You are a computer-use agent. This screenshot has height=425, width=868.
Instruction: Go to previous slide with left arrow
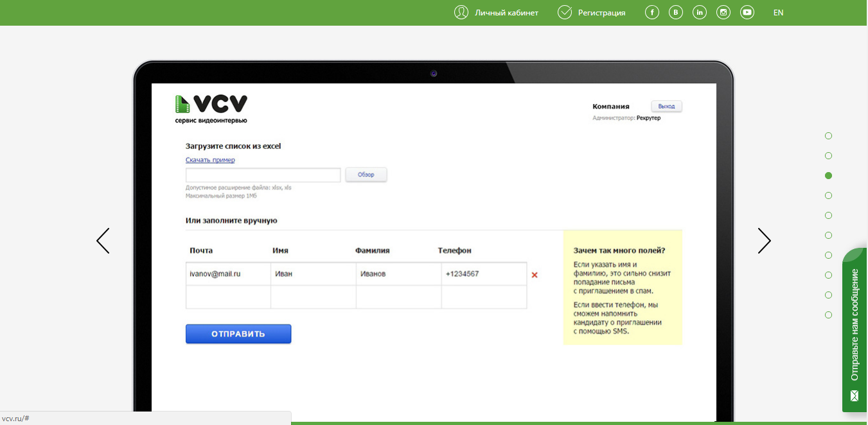pos(103,241)
